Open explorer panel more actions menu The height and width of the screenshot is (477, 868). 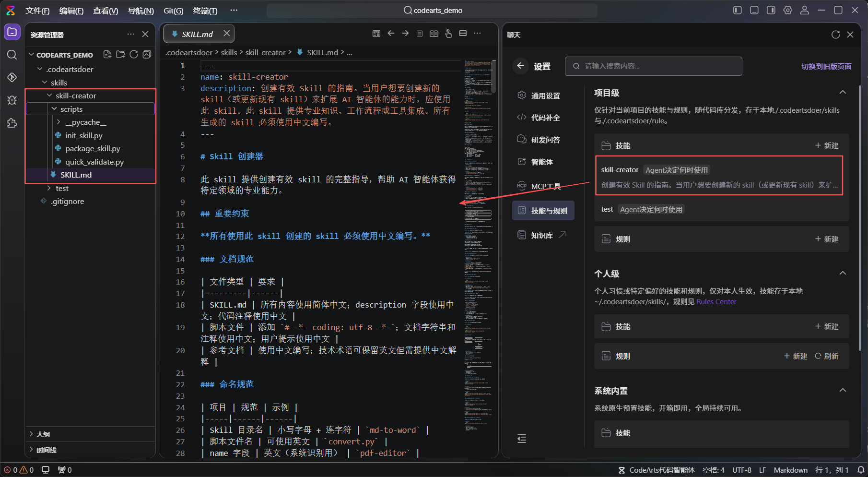click(131, 34)
